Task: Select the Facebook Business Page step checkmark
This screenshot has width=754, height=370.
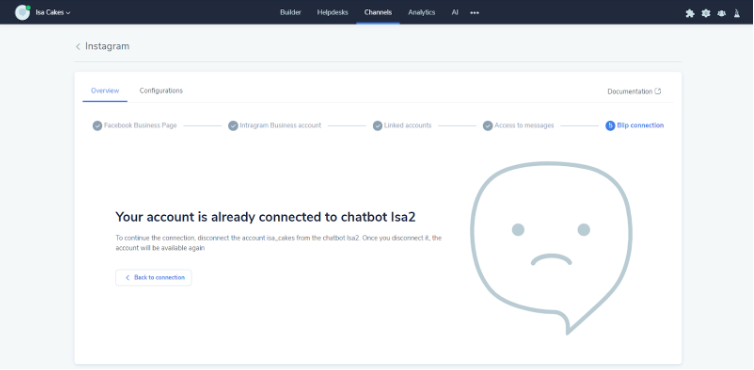Action: 97,126
